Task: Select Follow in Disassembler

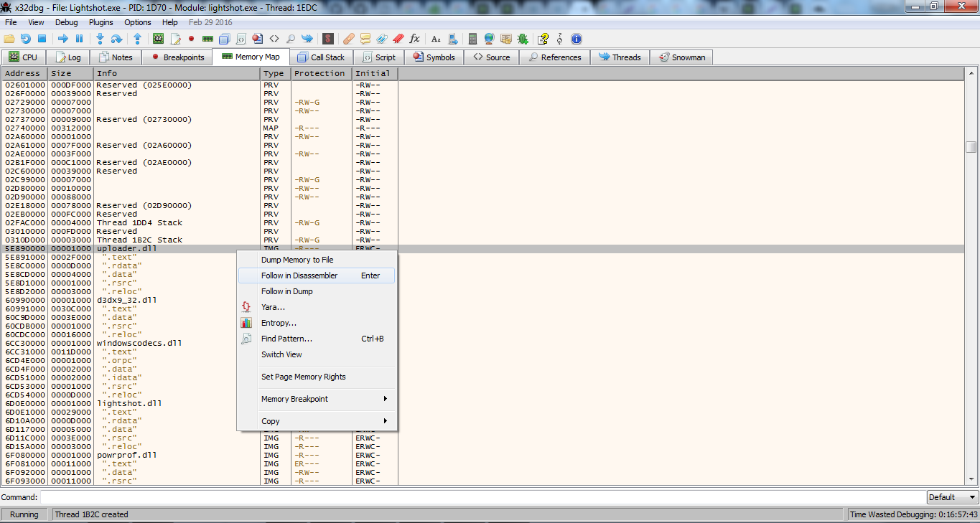Action: 317,275
